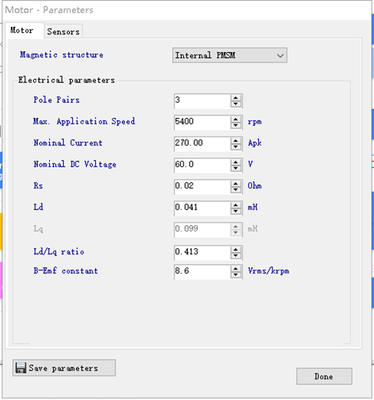
Task: Click the Max. Application Speed field
Action: 202,122
